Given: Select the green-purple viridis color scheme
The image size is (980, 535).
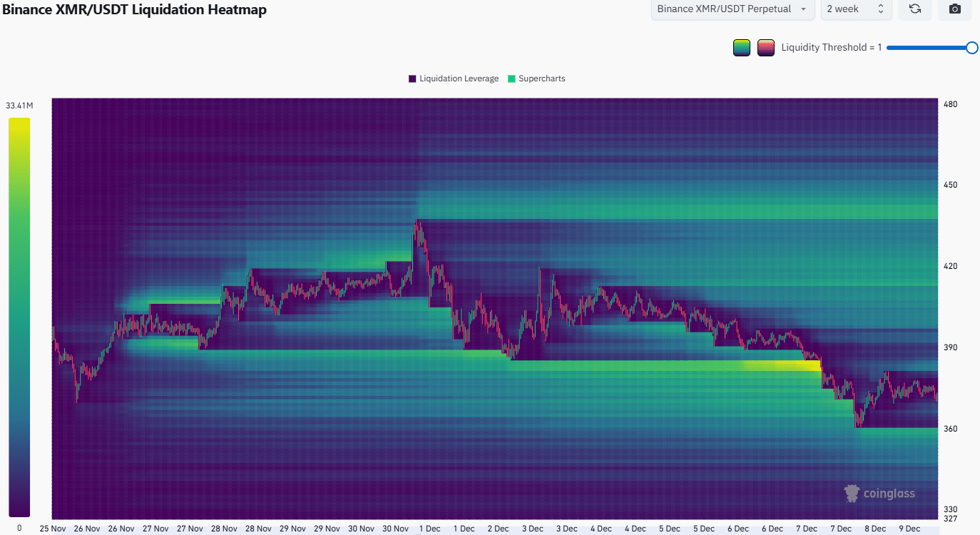Looking at the screenshot, I should point(742,48).
